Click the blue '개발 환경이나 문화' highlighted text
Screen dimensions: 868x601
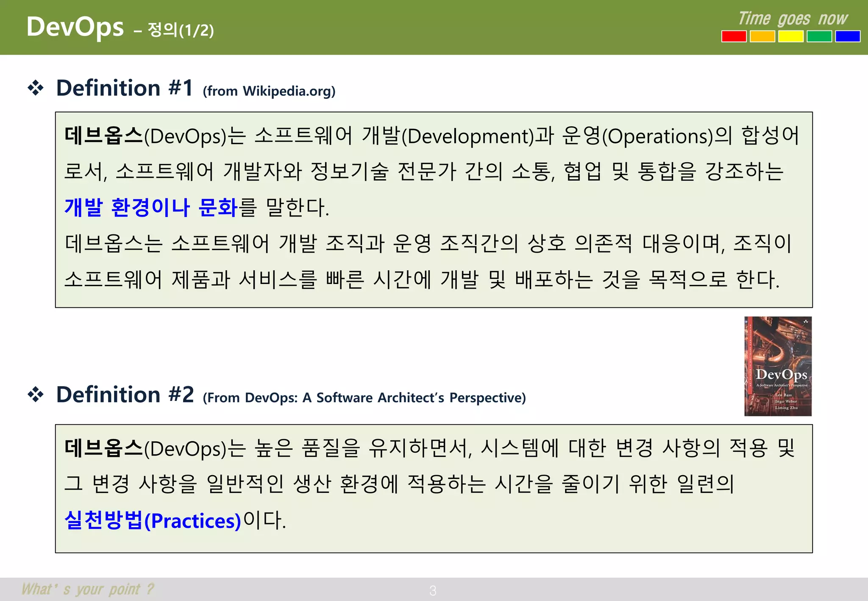click(x=150, y=207)
